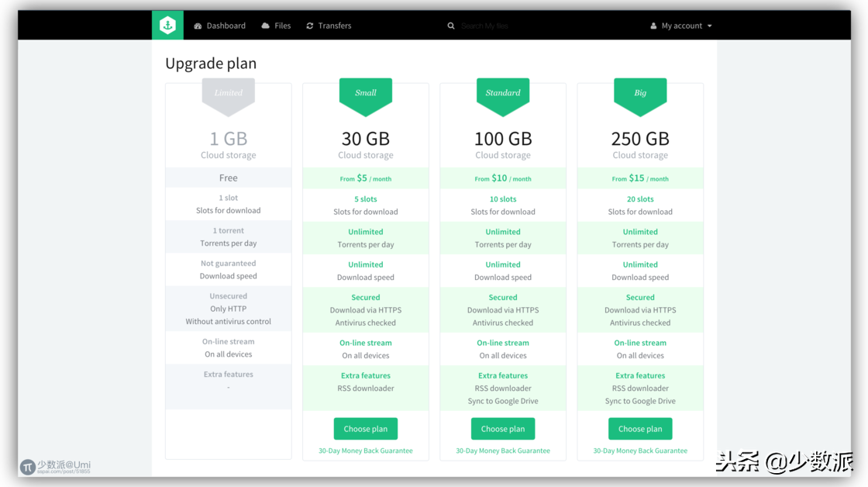
Task: Click the user account person icon
Action: pyautogui.click(x=653, y=26)
